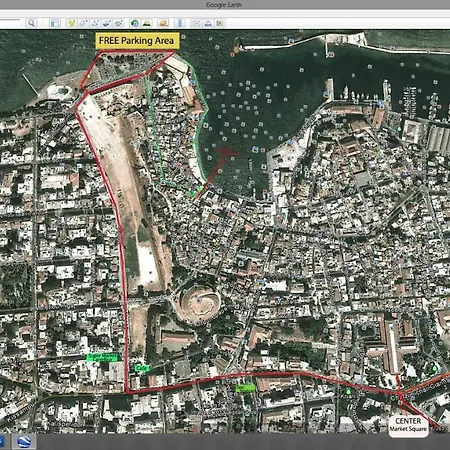Choose the Add Image Overlay tool
The height and width of the screenshot is (450, 450).
(107, 23)
